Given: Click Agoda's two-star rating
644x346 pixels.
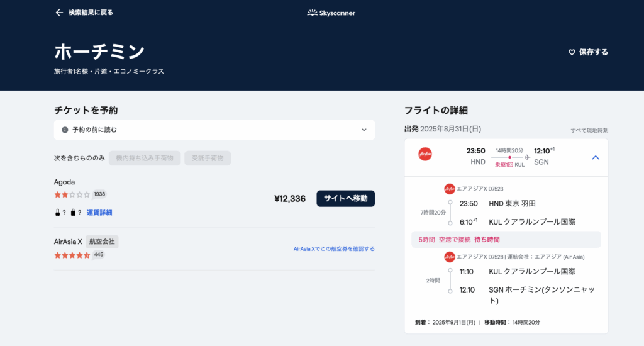Looking at the screenshot, I should tap(72, 195).
